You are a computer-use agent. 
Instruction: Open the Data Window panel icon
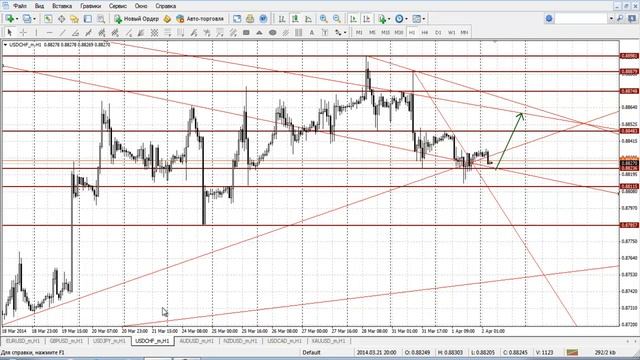[61, 19]
